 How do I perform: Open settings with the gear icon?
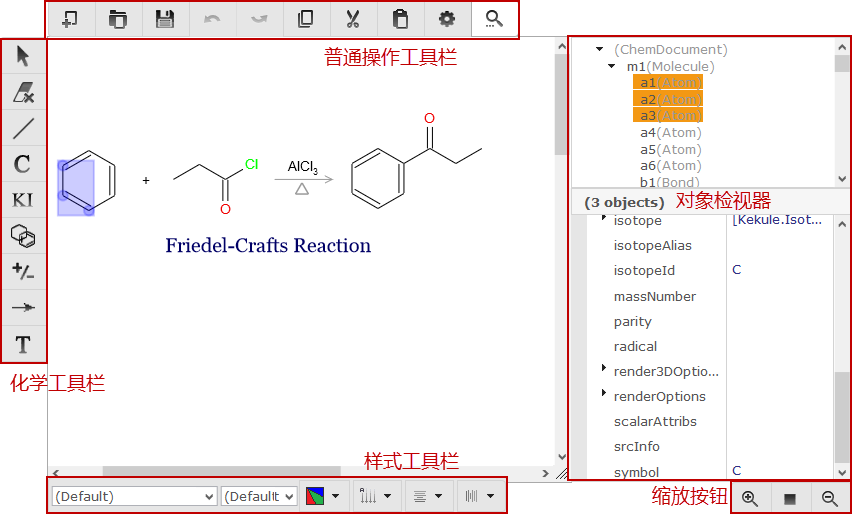click(x=447, y=20)
